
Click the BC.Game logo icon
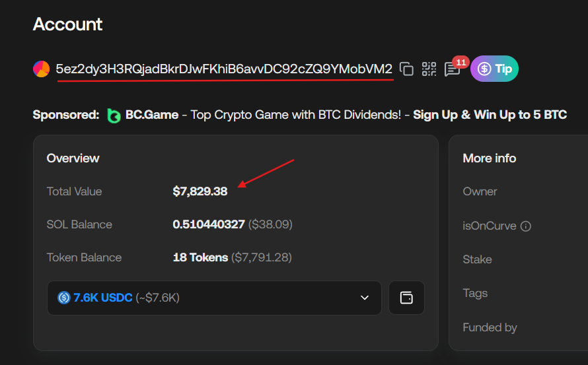(114, 116)
